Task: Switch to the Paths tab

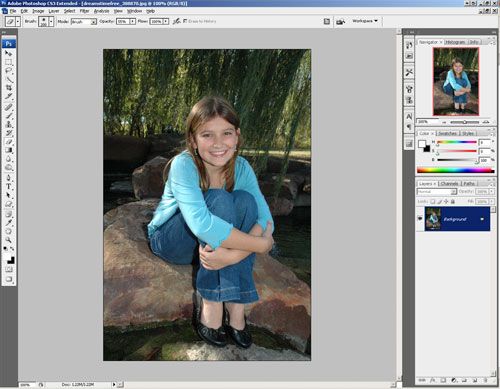Action: (469, 184)
